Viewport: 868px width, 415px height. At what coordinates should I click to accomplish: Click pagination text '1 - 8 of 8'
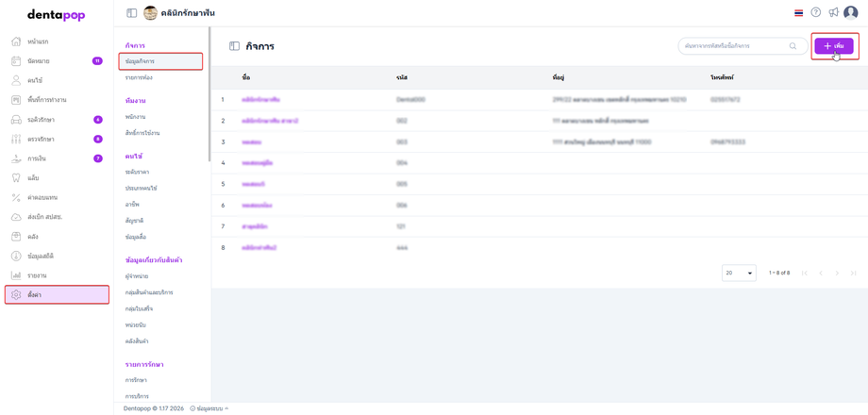click(x=779, y=273)
